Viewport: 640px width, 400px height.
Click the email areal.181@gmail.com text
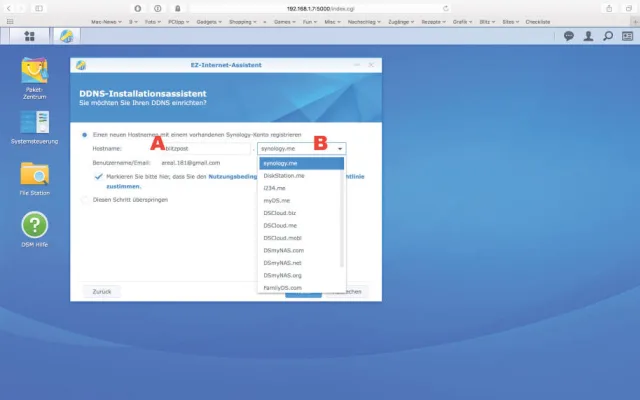191,163
